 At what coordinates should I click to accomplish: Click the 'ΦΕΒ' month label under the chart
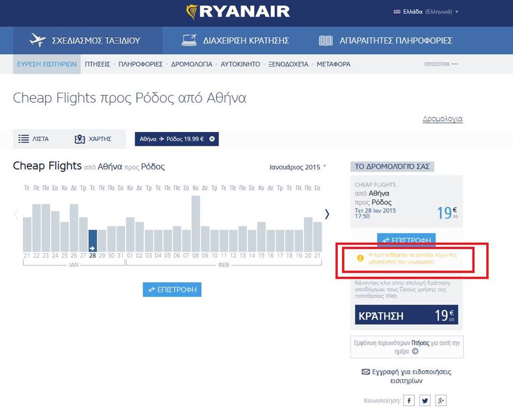click(224, 265)
